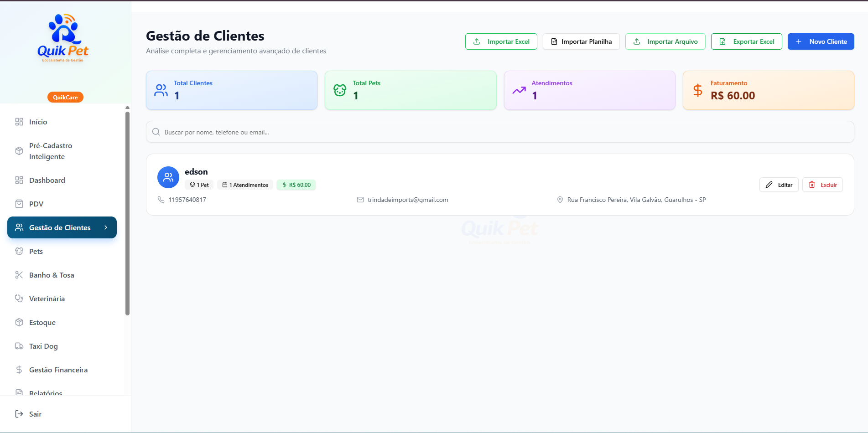Click the sidebar vertical scrollbar
868x433 pixels.
(x=128, y=213)
